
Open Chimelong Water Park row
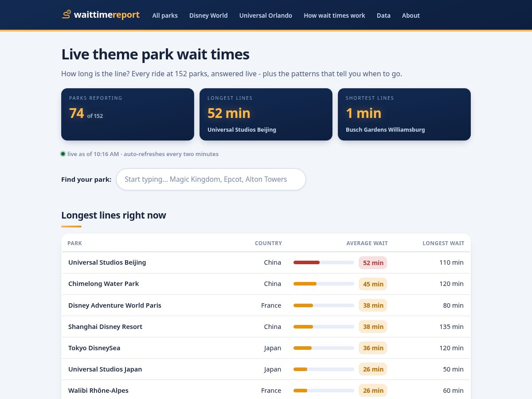pos(266,284)
